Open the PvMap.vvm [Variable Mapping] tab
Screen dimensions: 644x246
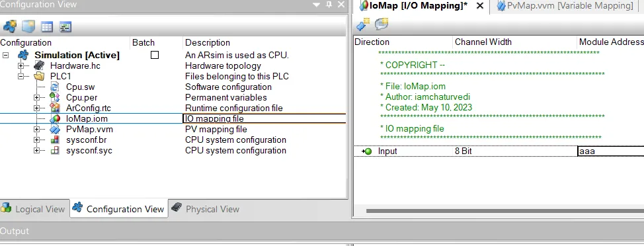click(x=564, y=6)
